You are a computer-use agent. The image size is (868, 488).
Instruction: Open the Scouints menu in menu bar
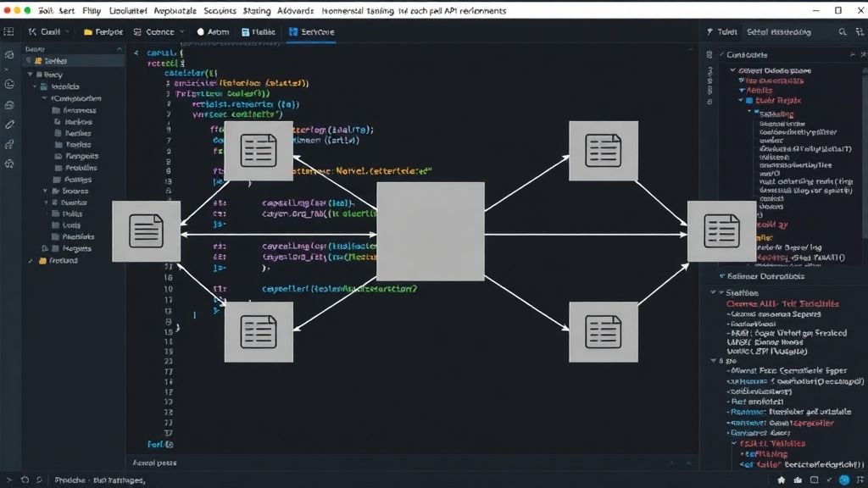[220, 10]
